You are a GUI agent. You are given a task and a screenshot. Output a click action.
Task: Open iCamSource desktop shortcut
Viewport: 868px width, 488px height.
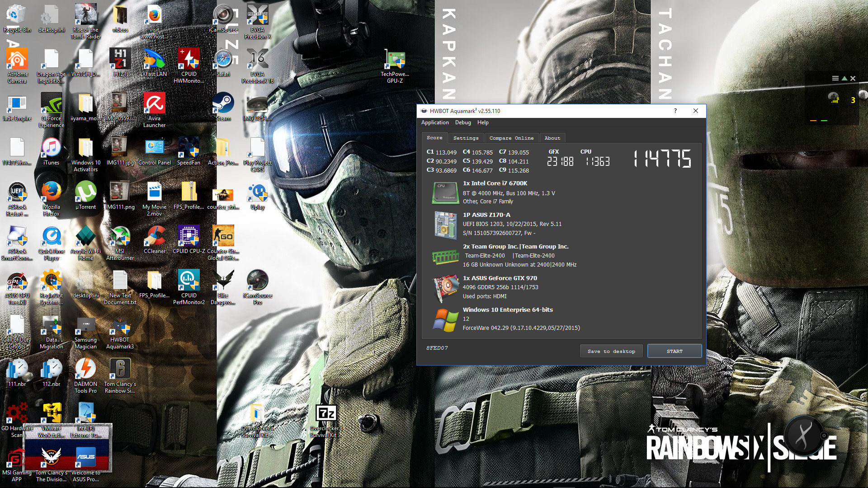click(x=223, y=19)
